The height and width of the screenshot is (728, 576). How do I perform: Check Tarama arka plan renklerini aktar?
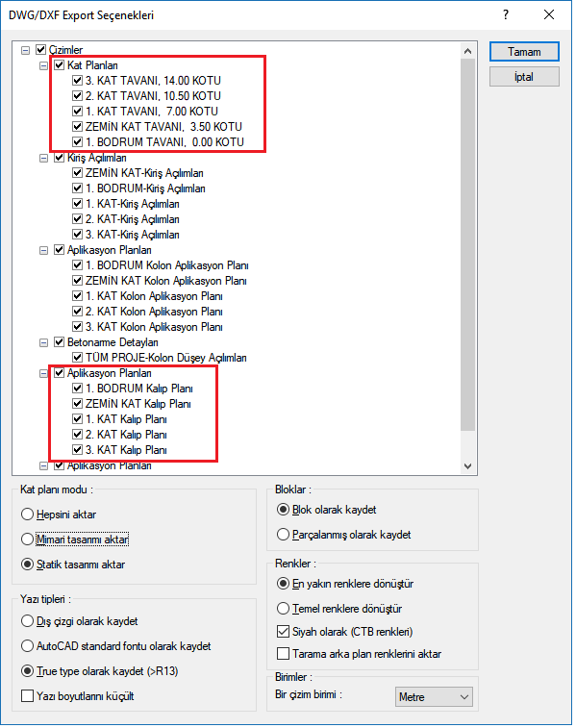click(283, 654)
